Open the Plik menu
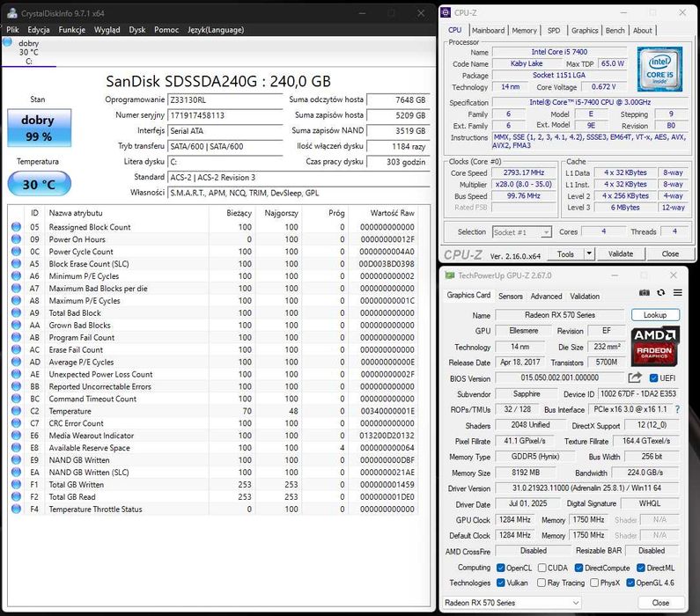This screenshot has width=700, height=616. coord(12,29)
